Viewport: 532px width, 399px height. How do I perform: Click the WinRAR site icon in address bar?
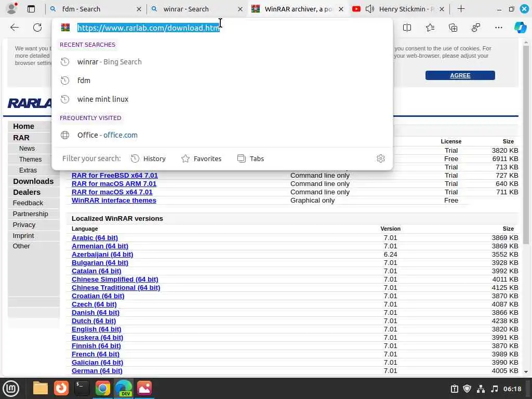(65, 28)
